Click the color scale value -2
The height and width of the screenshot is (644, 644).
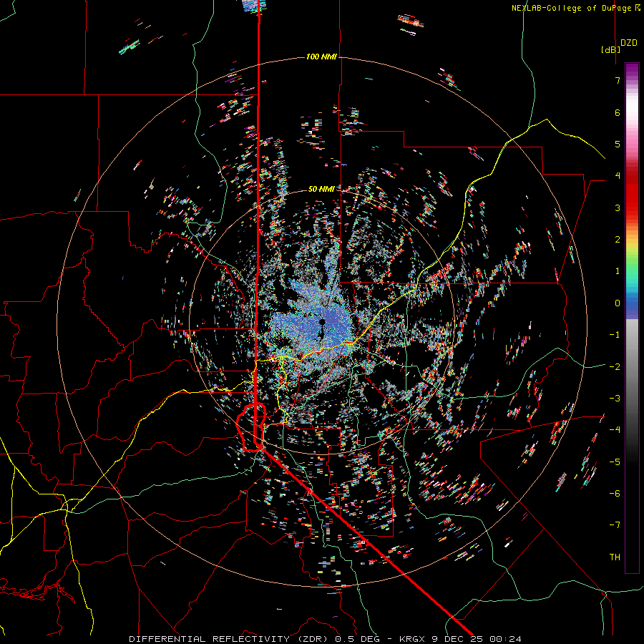615,367
